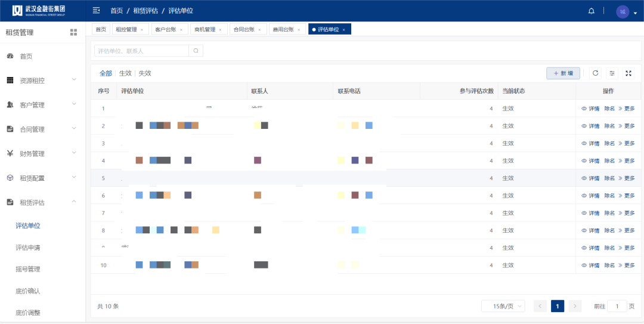Open column settings filter icon
Viewport: 644px width, 324px height.
pyautogui.click(x=612, y=73)
